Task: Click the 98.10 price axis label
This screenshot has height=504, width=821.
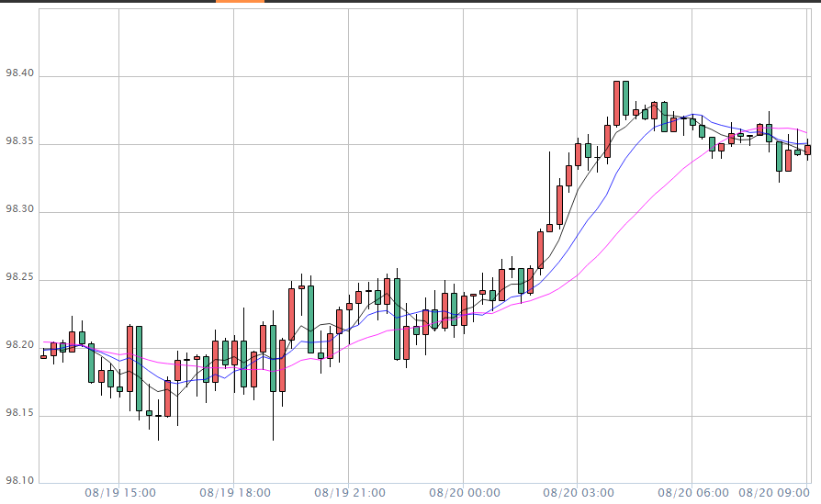Action: pyautogui.click(x=20, y=480)
